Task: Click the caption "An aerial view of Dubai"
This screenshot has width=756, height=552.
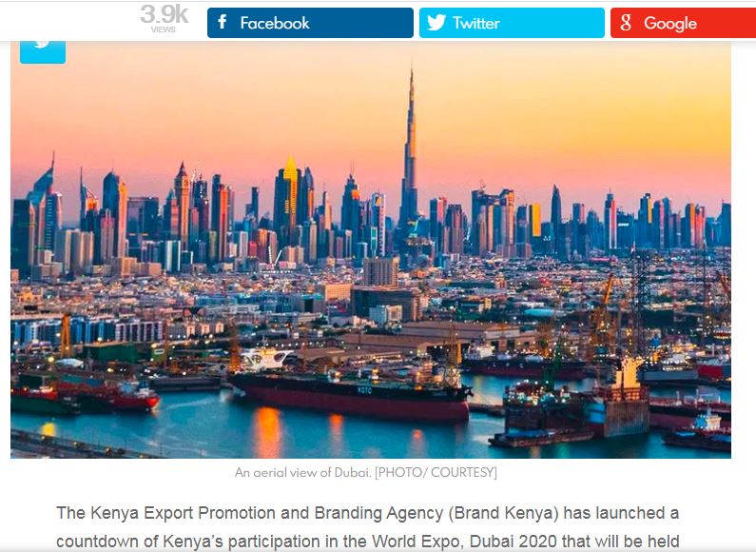Action: [302, 472]
